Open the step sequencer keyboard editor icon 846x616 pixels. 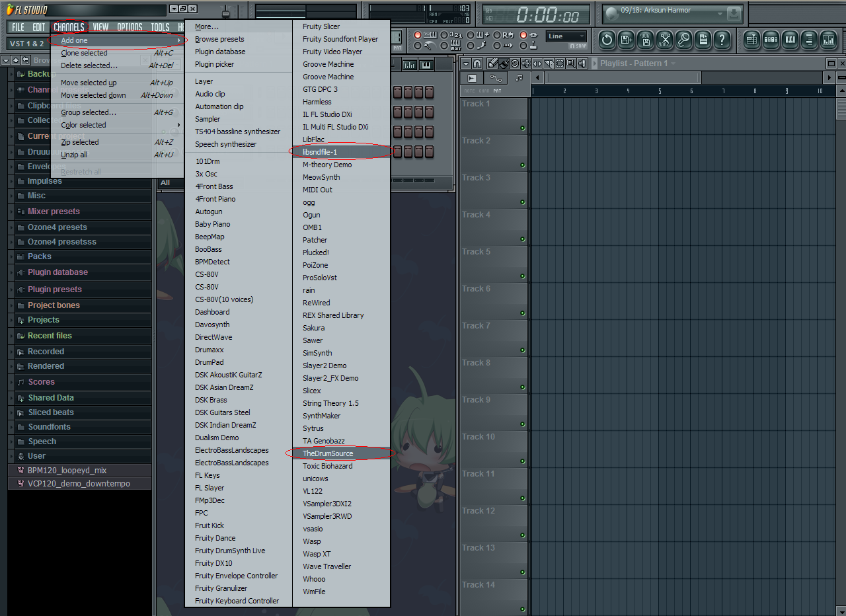(426, 65)
